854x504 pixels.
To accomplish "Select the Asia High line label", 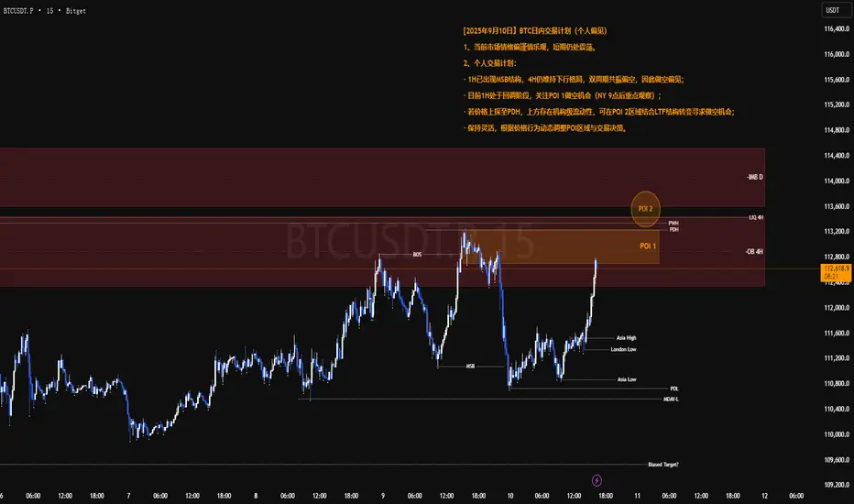I will 627,338.
